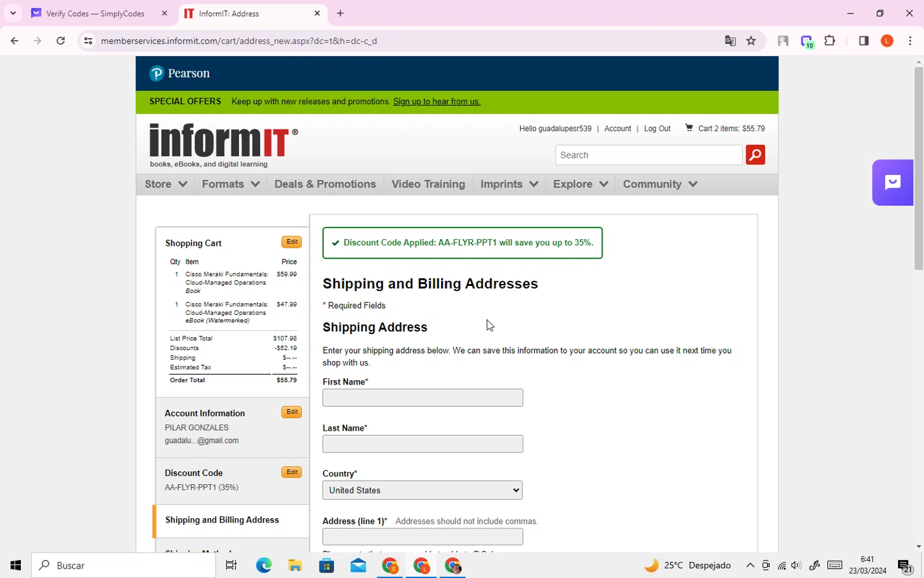This screenshot has width=924, height=578.
Task: Click the Pearson logo in the header
Action: click(x=179, y=73)
